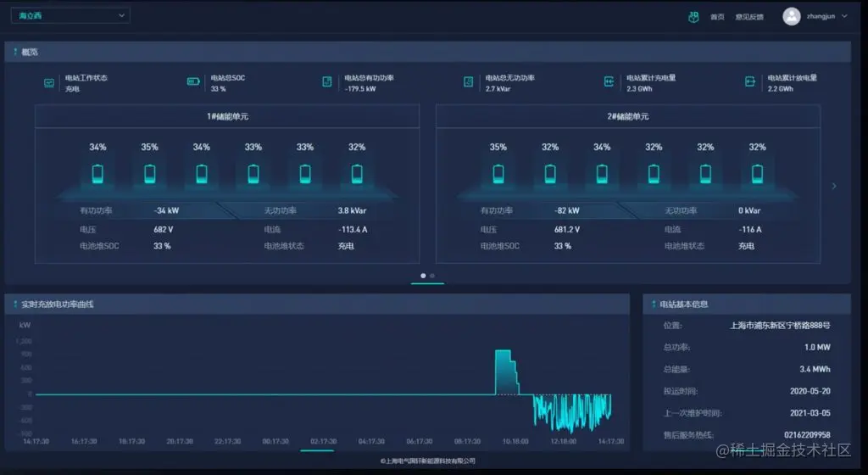Click the 实时充放电功率曲线 panel title
This screenshot has width=868, height=475.
point(58,304)
